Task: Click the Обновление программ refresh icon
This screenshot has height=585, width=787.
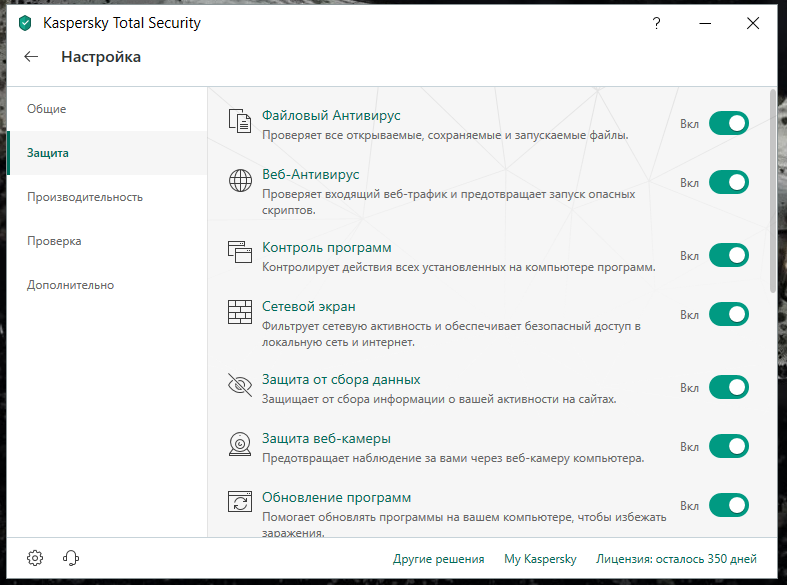Action: [x=240, y=504]
